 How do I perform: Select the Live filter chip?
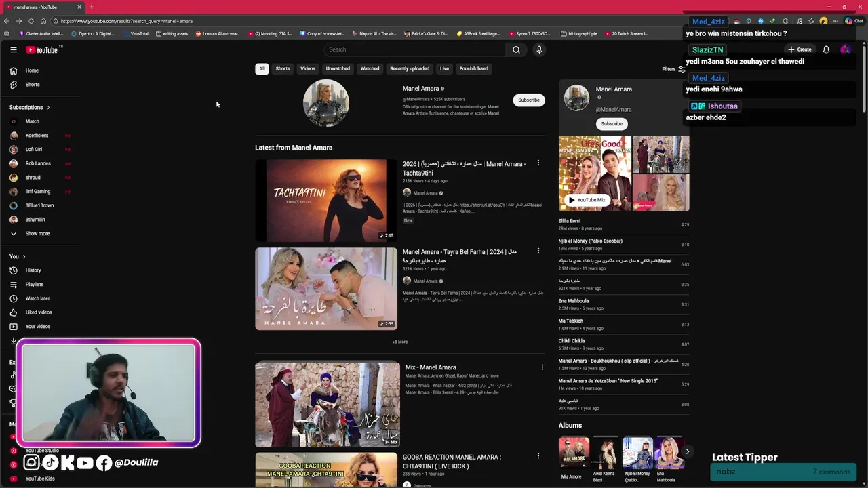point(444,68)
